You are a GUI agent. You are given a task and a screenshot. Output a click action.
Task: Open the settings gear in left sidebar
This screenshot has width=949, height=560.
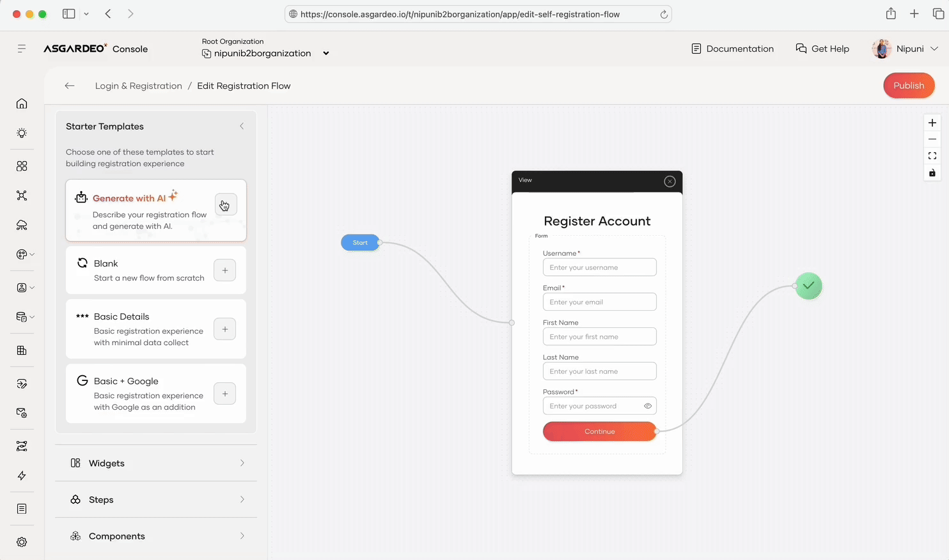tap(22, 542)
